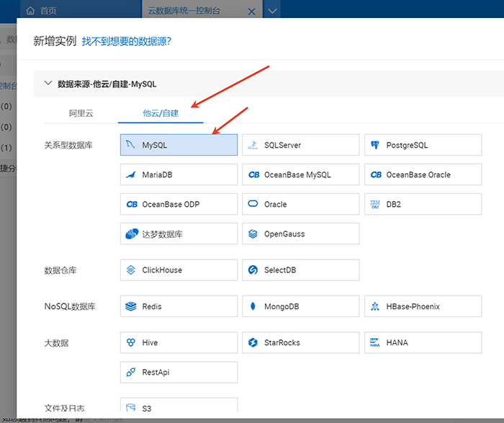Viewport: 504px width, 423px height.
Task: Click the 关系型数据库 category label
Action: (68, 145)
